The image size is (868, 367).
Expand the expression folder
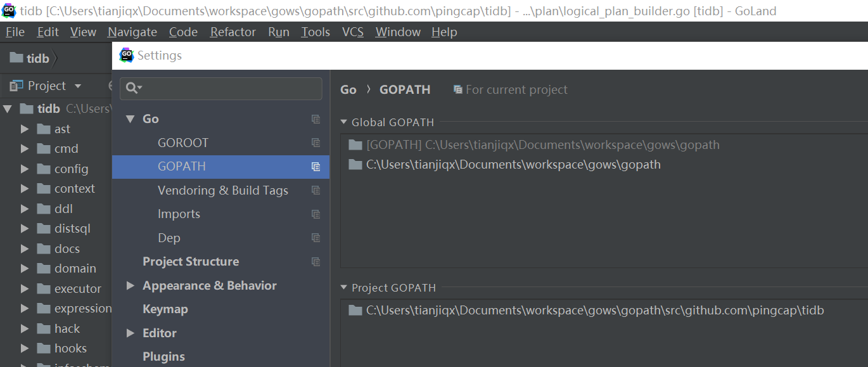tap(25, 309)
